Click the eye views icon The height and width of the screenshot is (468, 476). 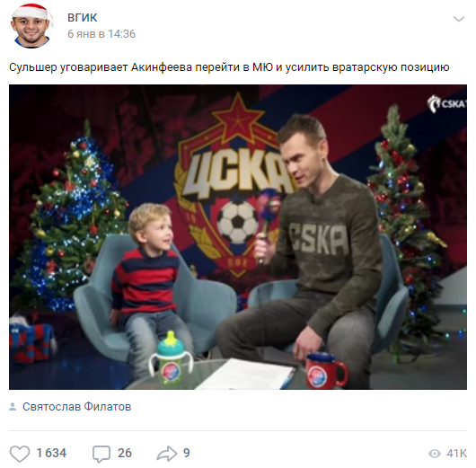(435, 454)
